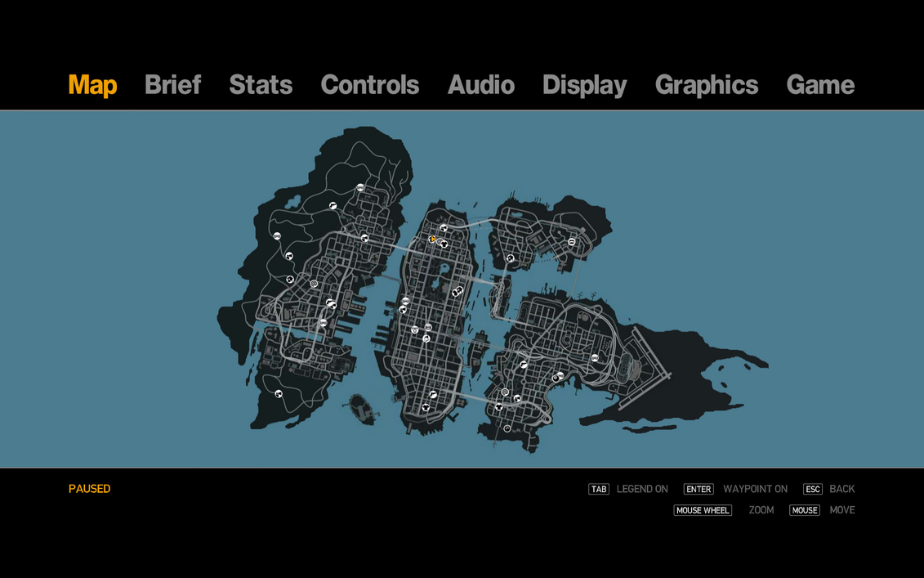
Task: Select the burger icon right of the mask icon
Action: (428, 327)
